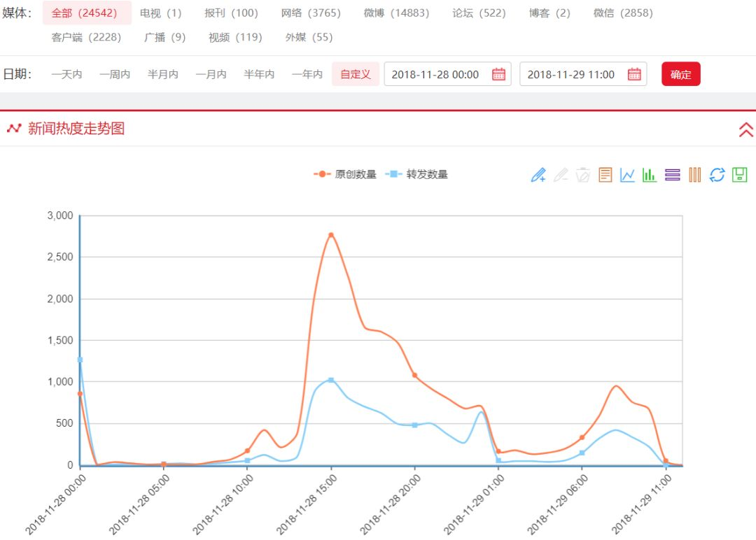The image size is (756, 540).
Task: Filter media by 电视 (1)
Action: click(160, 13)
